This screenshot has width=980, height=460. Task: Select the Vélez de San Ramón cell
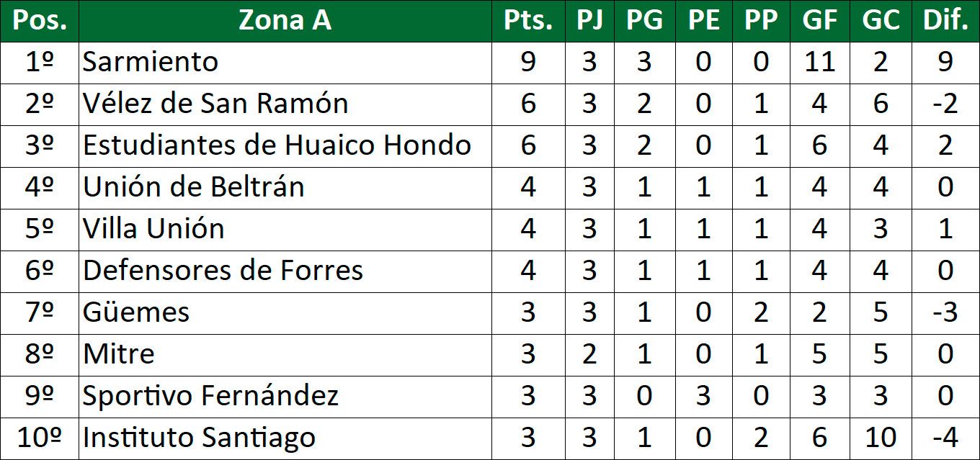[215, 104]
